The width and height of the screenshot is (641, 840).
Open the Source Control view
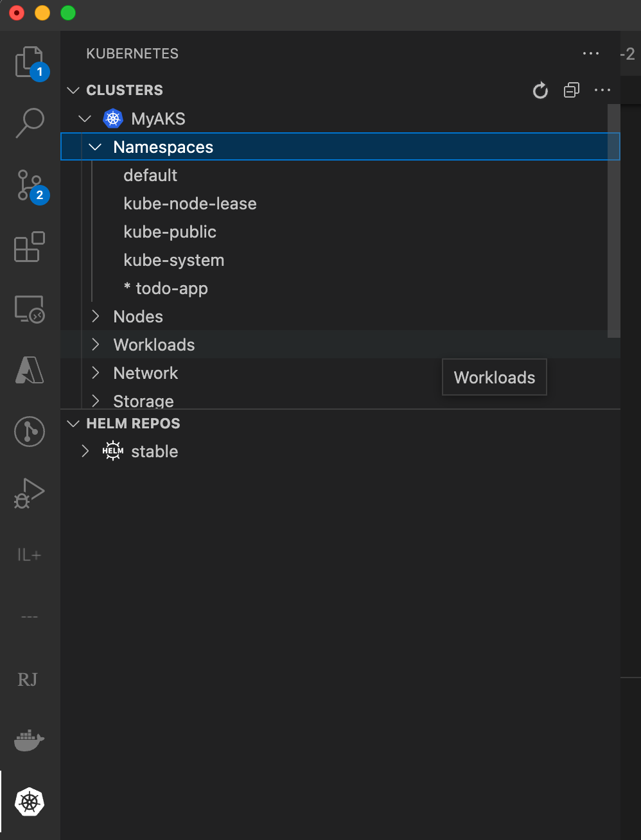29,186
